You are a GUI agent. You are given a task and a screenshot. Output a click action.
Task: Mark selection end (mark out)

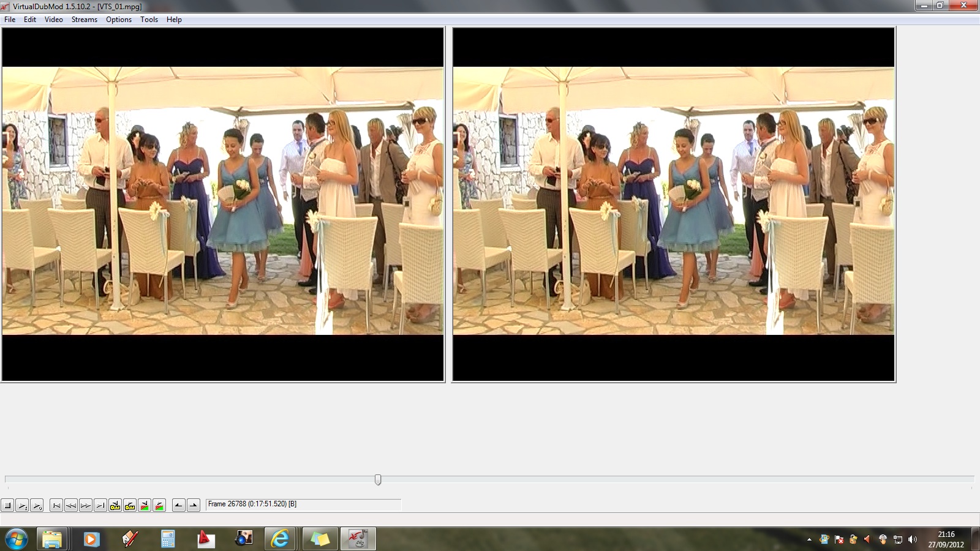(x=194, y=505)
